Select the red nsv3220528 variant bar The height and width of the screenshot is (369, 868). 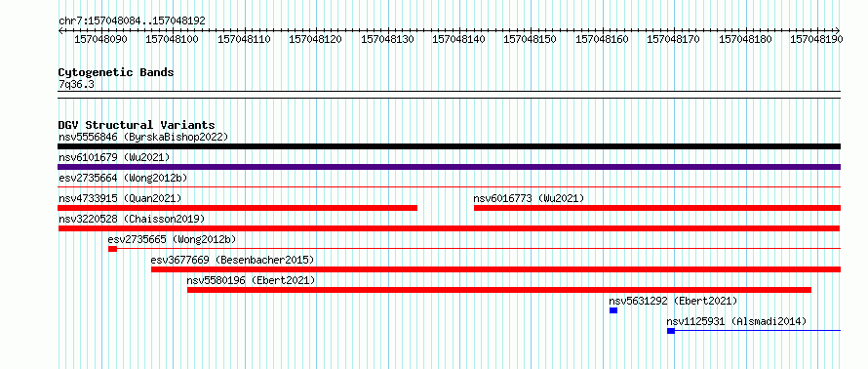click(x=449, y=228)
